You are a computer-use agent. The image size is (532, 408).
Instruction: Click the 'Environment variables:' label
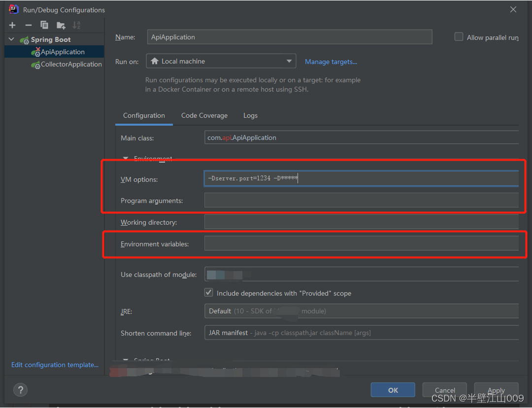click(x=155, y=244)
